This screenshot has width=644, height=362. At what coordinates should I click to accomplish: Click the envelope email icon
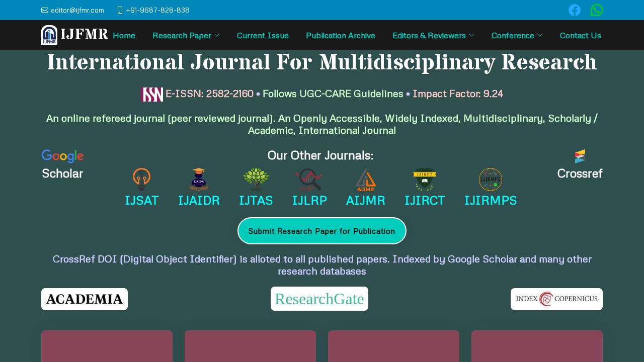(x=45, y=10)
